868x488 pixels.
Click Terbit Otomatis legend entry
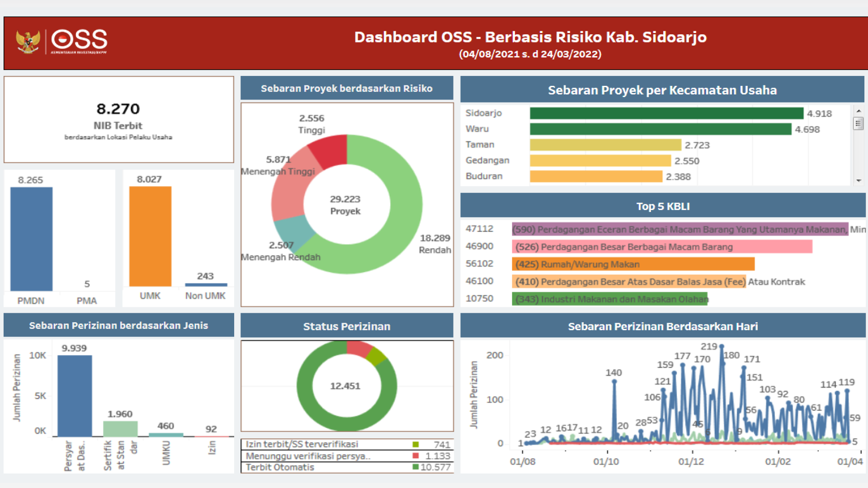click(x=280, y=467)
